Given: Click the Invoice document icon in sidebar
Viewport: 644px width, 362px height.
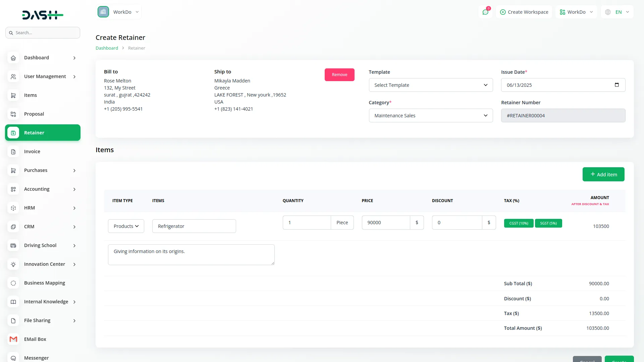Looking at the screenshot, I should point(13,152).
